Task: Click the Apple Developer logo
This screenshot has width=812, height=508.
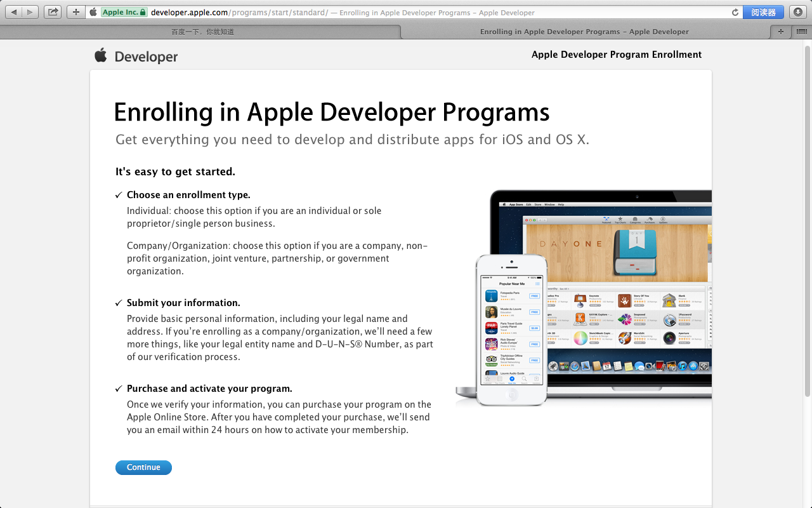Action: 136,56
